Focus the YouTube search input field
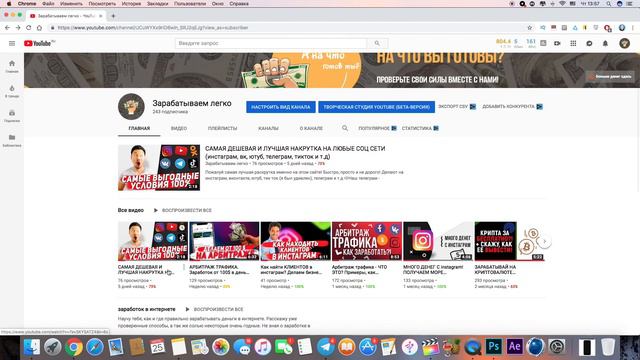Viewport: 640px width, 360px height. tap(271, 43)
